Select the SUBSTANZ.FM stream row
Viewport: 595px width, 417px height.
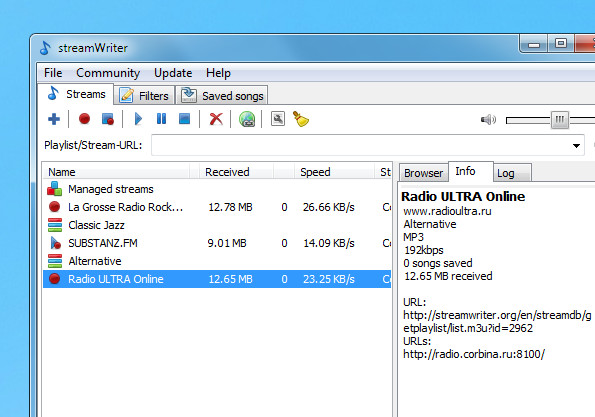click(x=217, y=243)
